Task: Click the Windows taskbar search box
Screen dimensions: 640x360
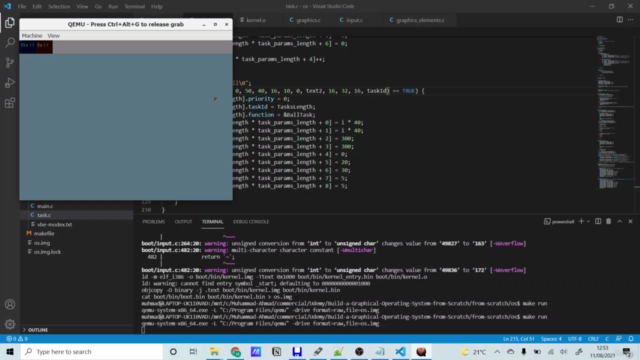Action: [x=91, y=351]
